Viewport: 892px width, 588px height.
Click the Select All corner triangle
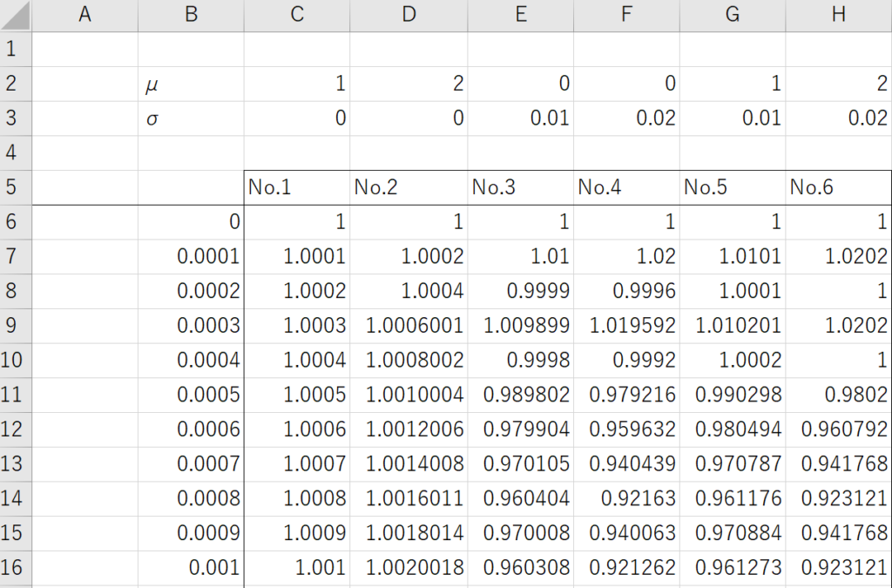(x=16, y=16)
